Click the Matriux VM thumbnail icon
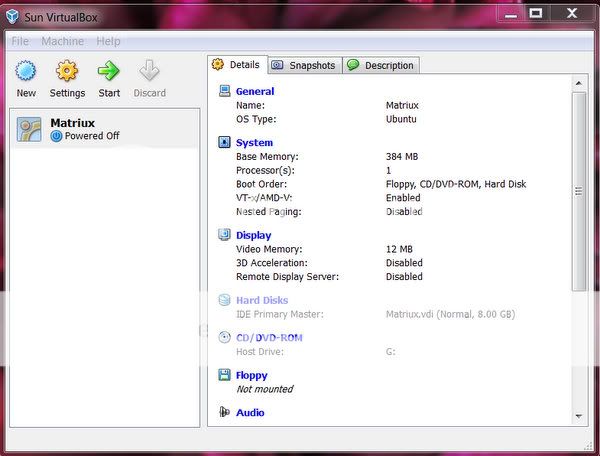 tap(29, 129)
